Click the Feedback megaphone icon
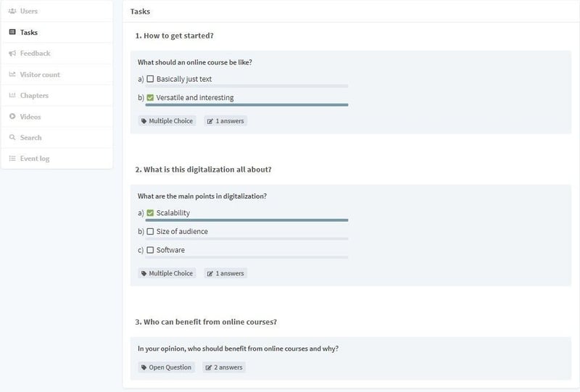580x392 pixels. tap(12, 53)
